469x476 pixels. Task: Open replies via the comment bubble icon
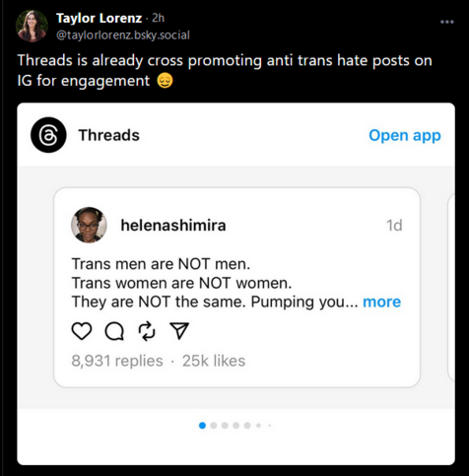pos(114,331)
